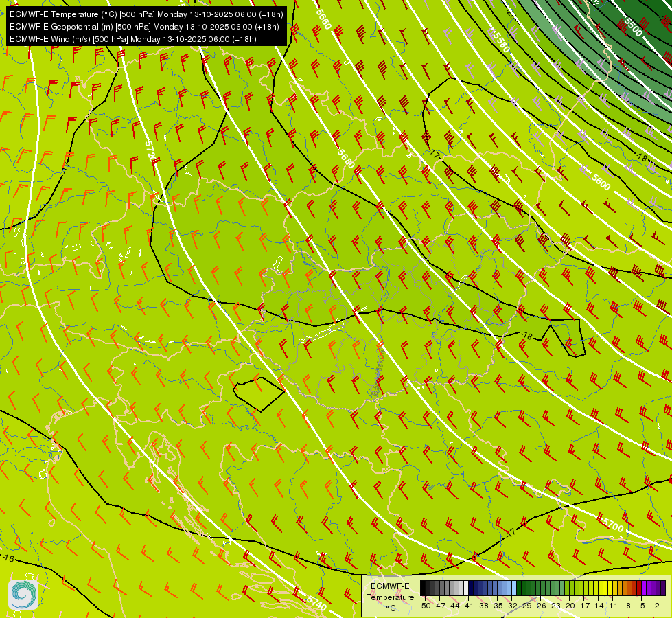The image size is (672, 618).
Task: Click the -16 isotherm contour label
Action: pyautogui.click(x=8, y=558)
